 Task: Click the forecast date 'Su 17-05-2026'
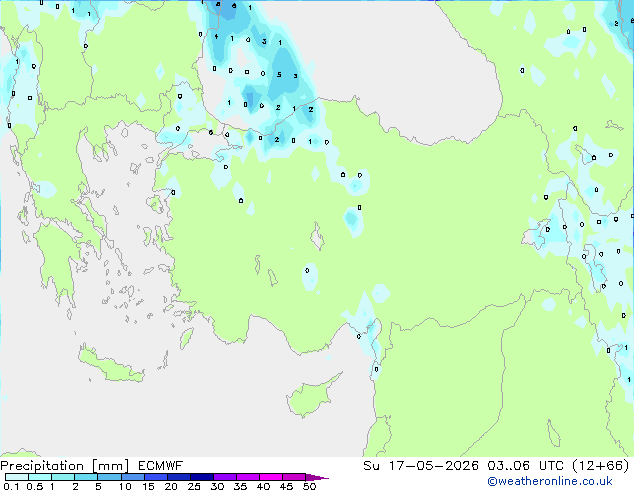tap(421, 466)
